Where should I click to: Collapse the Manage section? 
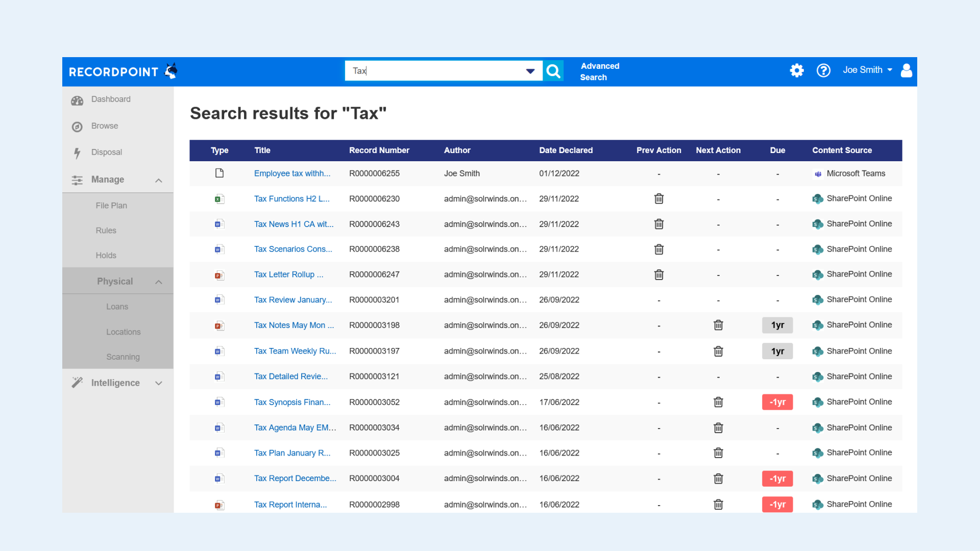(158, 180)
